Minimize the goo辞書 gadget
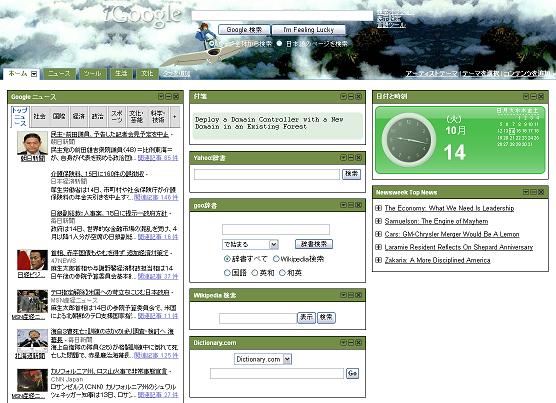 pos(351,205)
